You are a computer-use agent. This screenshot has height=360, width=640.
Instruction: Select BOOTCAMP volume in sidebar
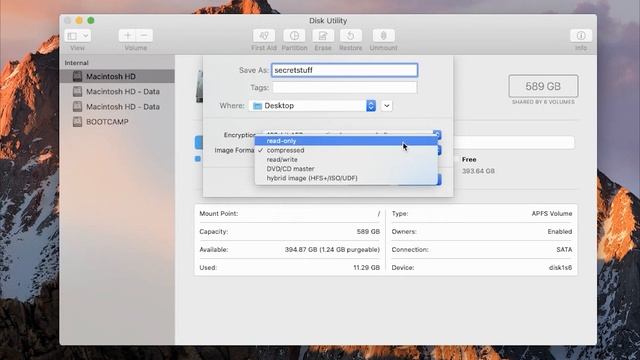[x=118, y=122]
